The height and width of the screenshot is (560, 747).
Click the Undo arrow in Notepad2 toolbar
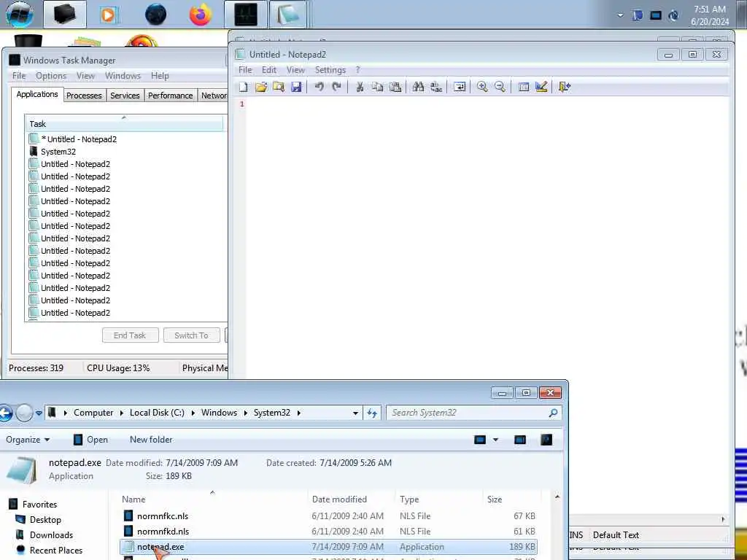tap(320, 87)
